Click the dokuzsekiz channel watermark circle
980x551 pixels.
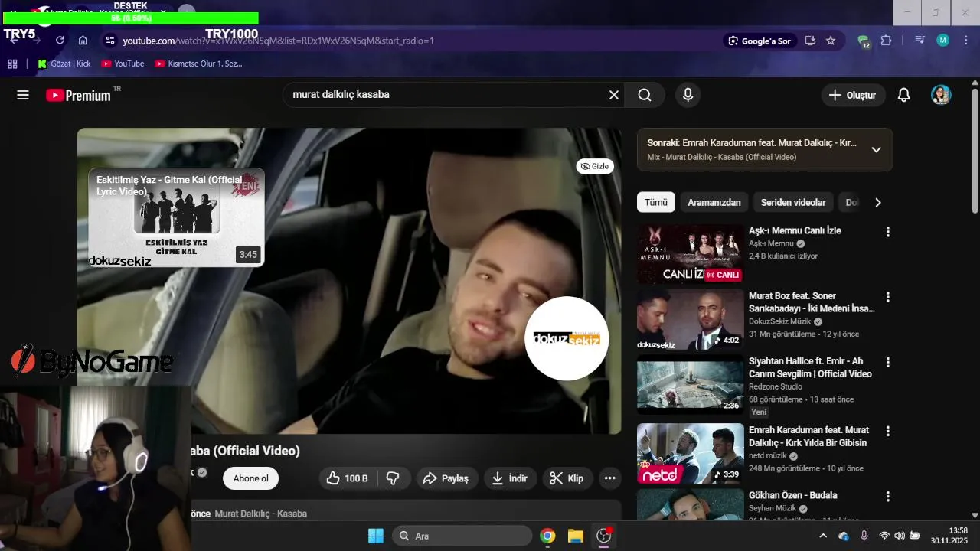[x=567, y=338]
